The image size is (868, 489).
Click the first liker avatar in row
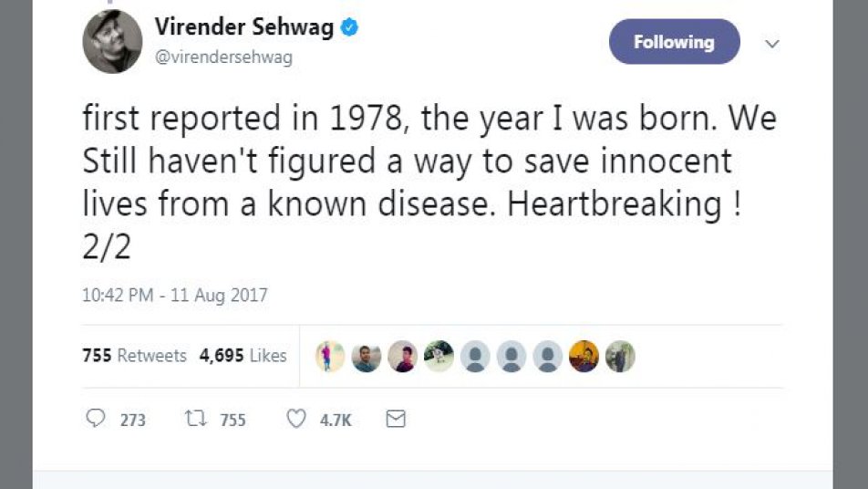(x=330, y=356)
